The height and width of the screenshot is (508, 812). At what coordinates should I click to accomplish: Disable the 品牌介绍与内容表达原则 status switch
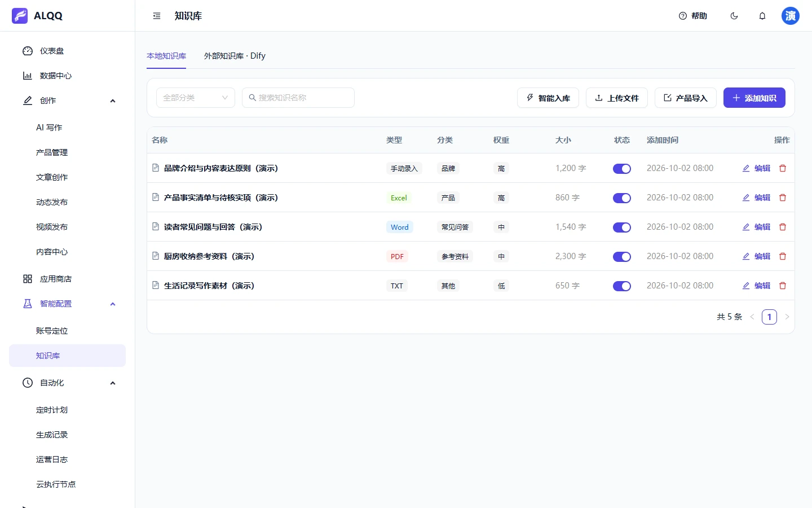tap(622, 169)
